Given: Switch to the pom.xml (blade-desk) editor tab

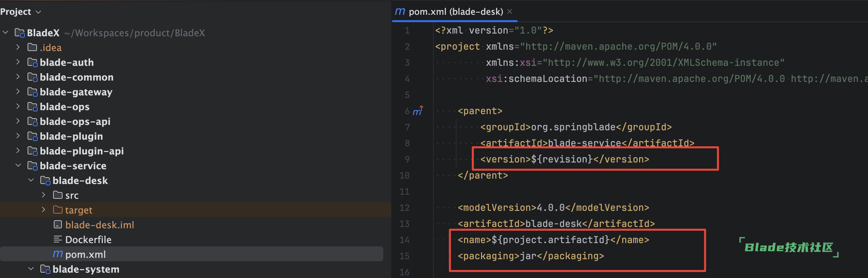Looking at the screenshot, I should click(456, 12).
